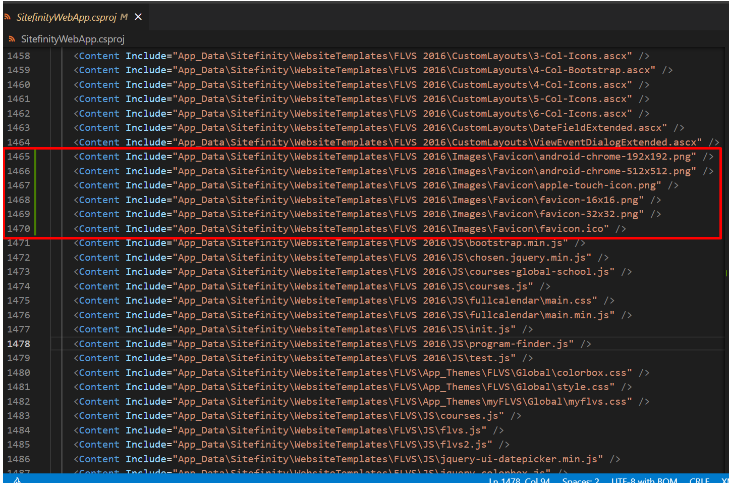
Task: Click the fullcalendar\main.min.js content line
Action: coord(353,315)
